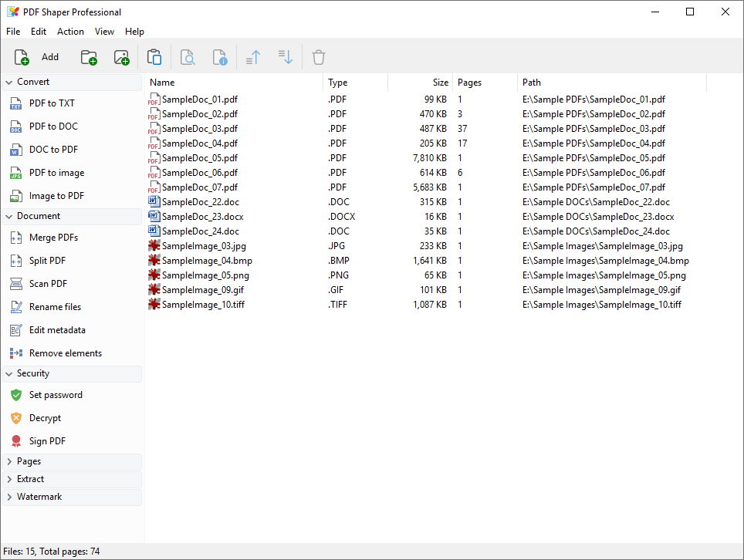Open the Sign PDF tool
This screenshot has height=560, width=744.
coord(46,441)
